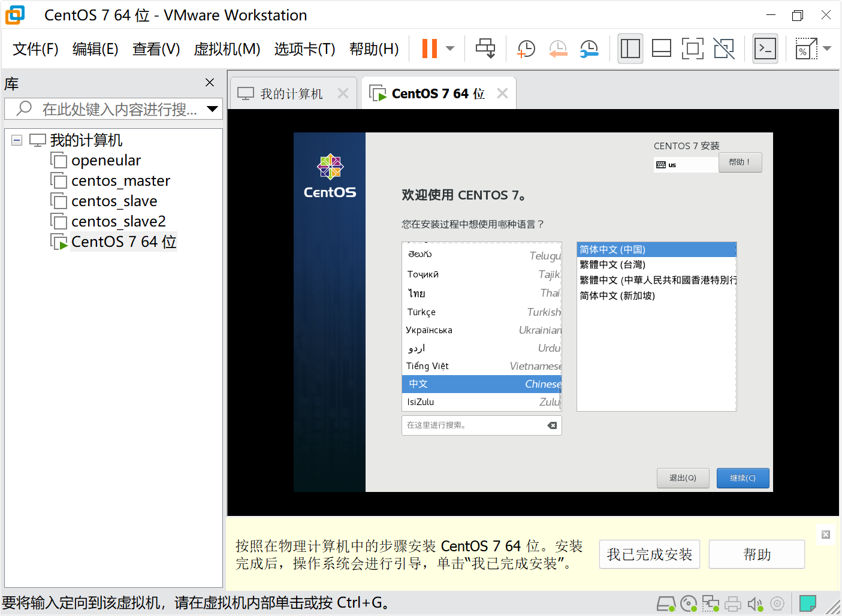Choose 繁體中文 Hong Kong locale
The image size is (842, 616).
point(656,280)
